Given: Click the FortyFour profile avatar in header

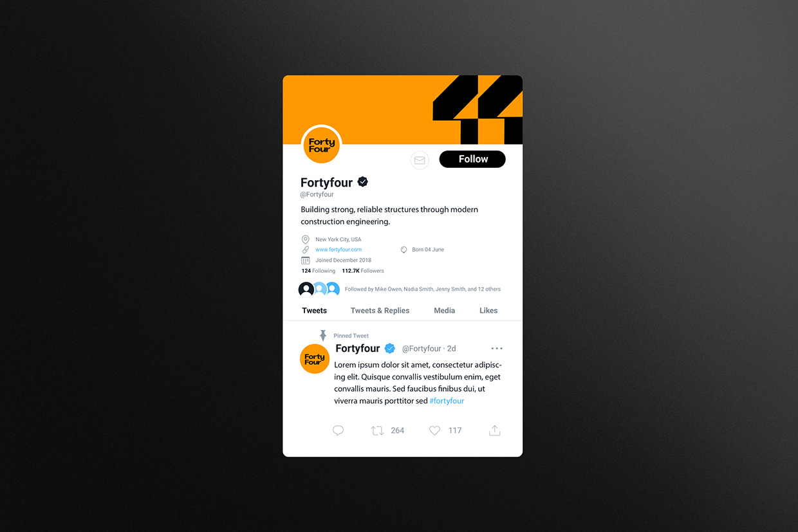Looking at the screenshot, I should coord(321,145).
